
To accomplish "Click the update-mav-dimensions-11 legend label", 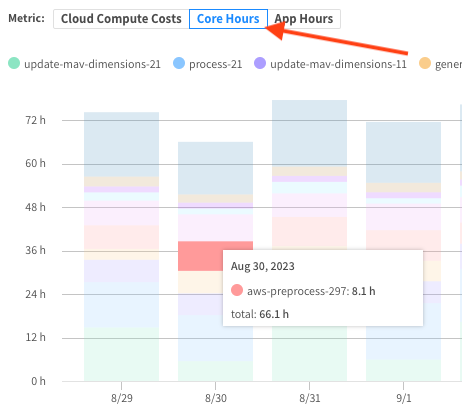I will 338,64.
